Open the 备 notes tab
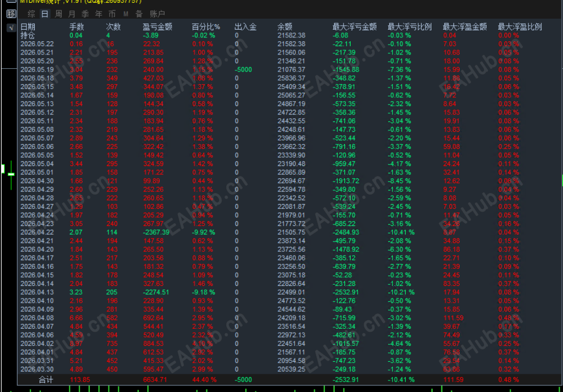The image size is (563, 392). 139,14
